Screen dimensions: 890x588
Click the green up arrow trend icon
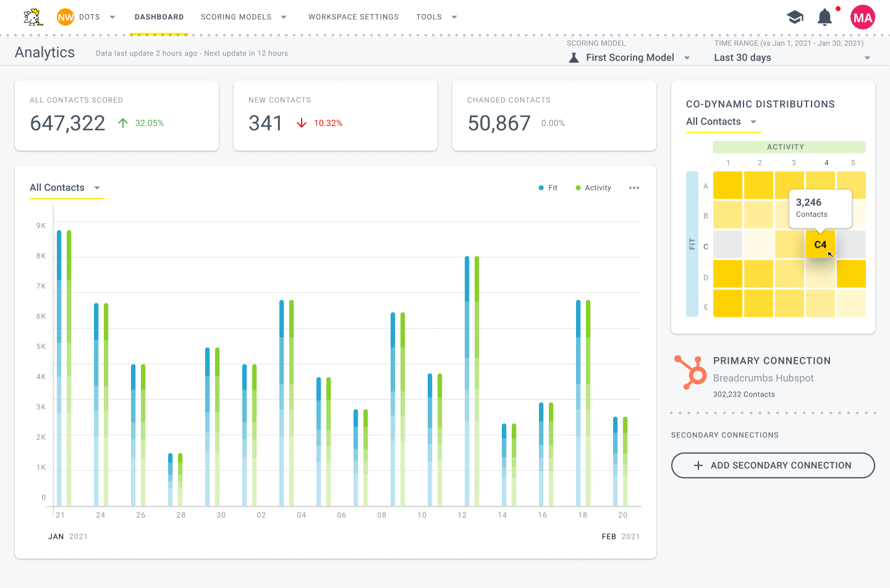(x=123, y=123)
